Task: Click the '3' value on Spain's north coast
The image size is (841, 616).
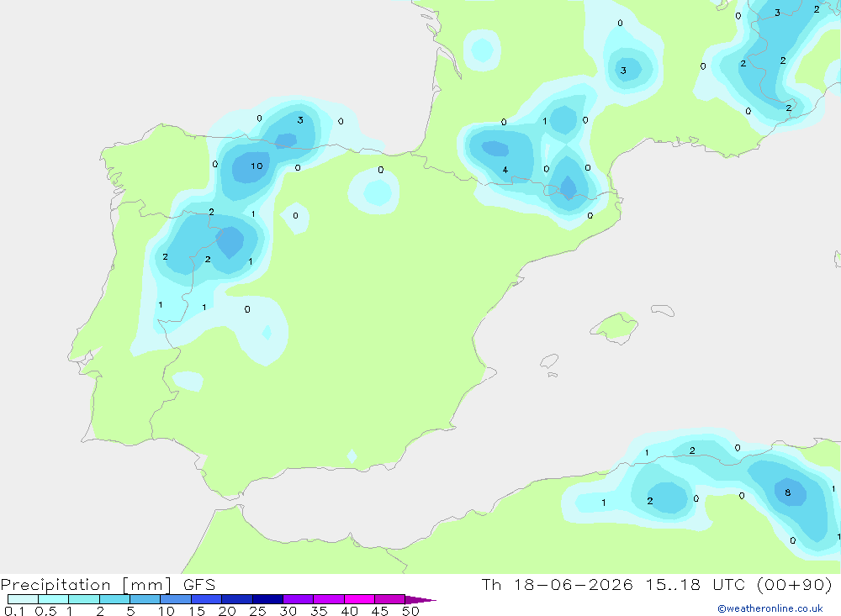Action: (300, 120)
